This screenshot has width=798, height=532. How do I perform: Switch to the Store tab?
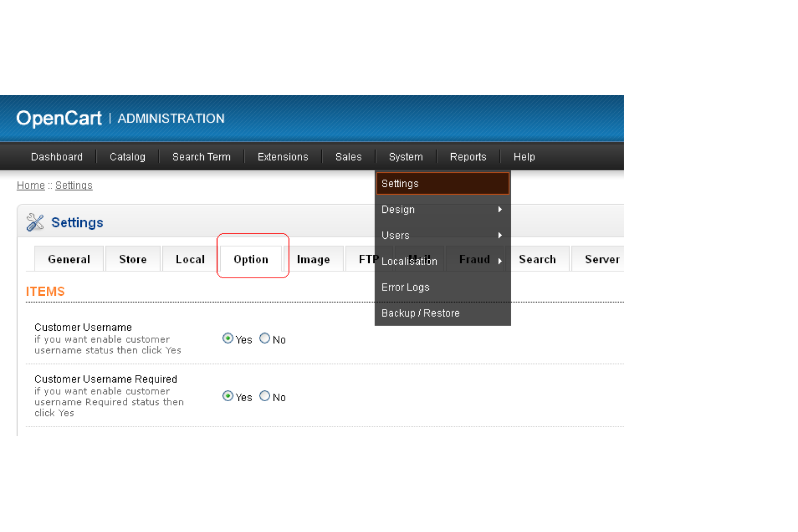[x=133, y=259]
